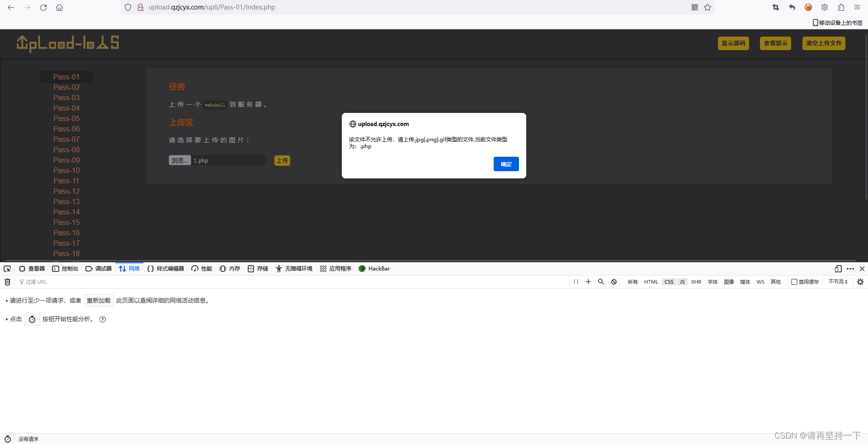Activate the element picker in DevTools
Screen dimensions: 868x444
(7, 269)
